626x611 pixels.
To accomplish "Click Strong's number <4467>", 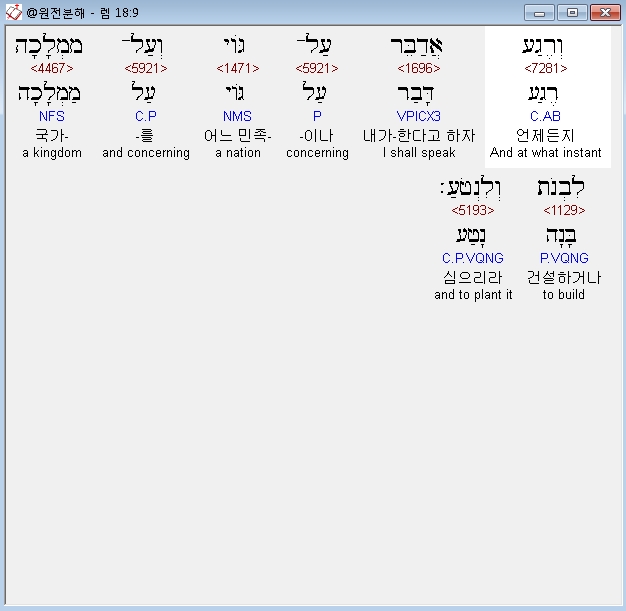I will [x=52, y=68].
